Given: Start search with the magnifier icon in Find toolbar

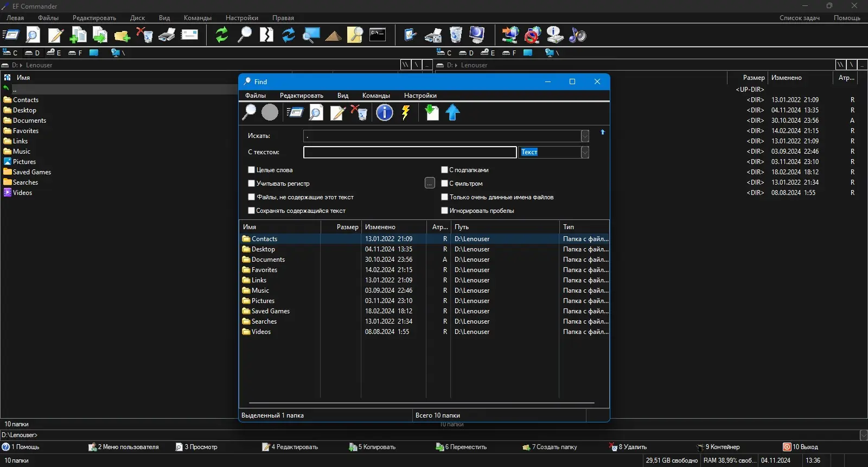Looking at the screenshot, I should point(249,112).
